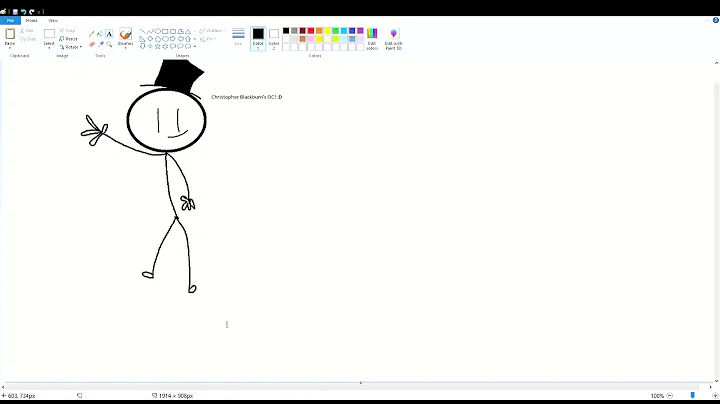Open the File menu
Image resolution: width=720 pixels, height=404 pixels.
tap(10, 21)
